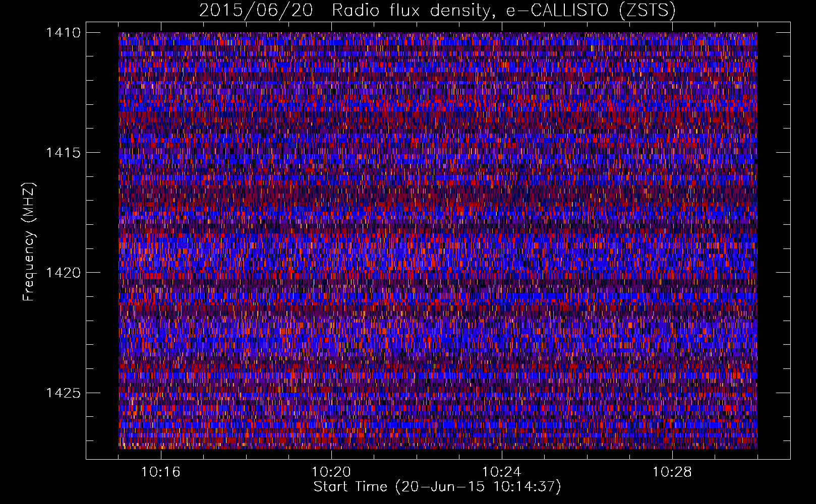Select the 1415 frequency axis label
Screen dimensions: 816x504
pyautogui.click(x=63, y=153)
